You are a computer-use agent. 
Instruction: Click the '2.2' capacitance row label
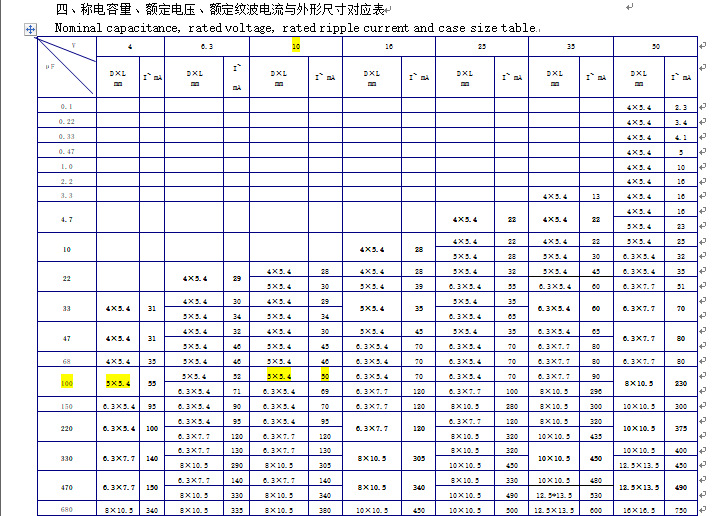click(x=66, y=181)
